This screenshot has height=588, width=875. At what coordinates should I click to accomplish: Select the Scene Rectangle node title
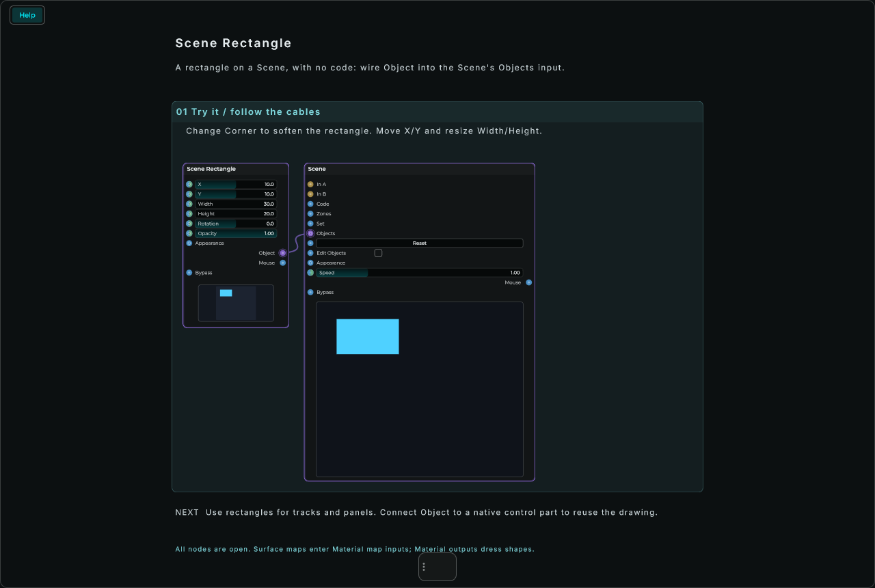[x=211, y=169]
